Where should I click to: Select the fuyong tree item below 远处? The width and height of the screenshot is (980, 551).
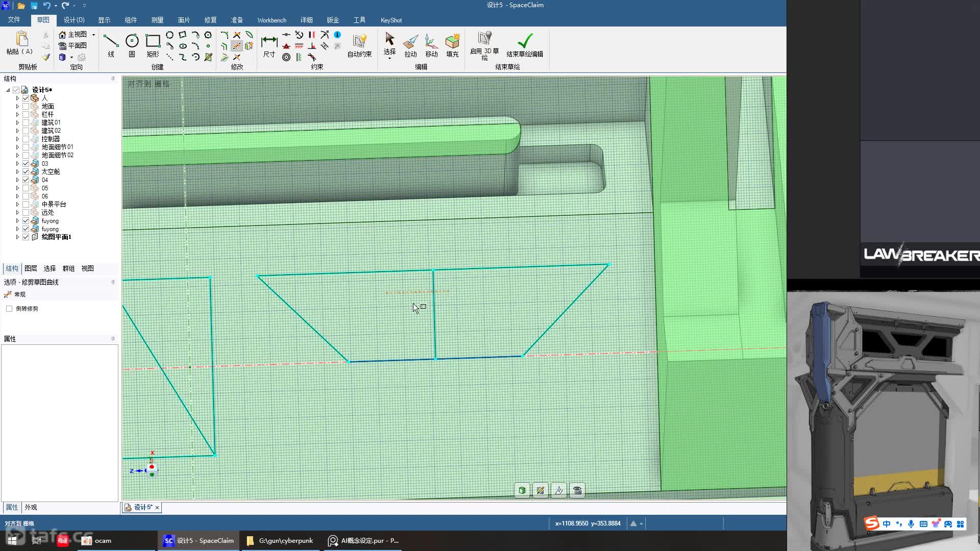[50, 221]
